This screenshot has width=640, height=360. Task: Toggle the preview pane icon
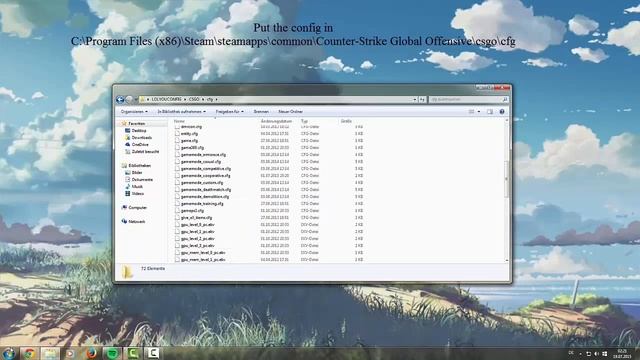tap(490, 111)
